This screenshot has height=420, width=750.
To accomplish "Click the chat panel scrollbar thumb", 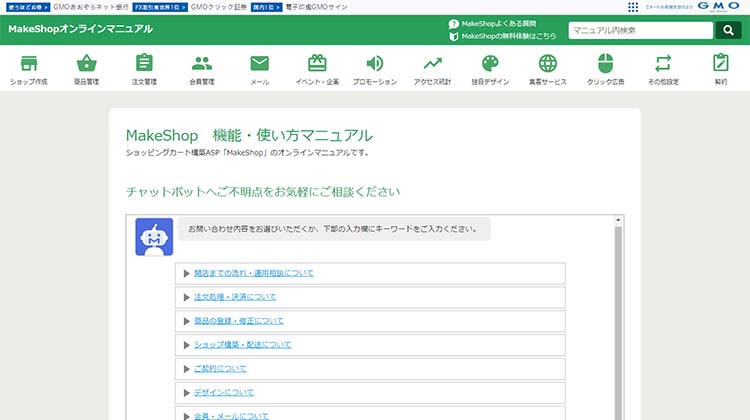I will tap(618, 323).
